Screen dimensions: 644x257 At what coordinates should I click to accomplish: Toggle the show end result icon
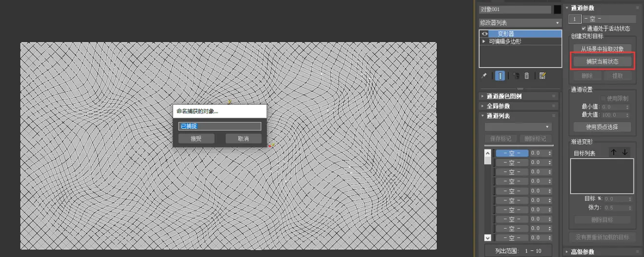tap(500, 76)
